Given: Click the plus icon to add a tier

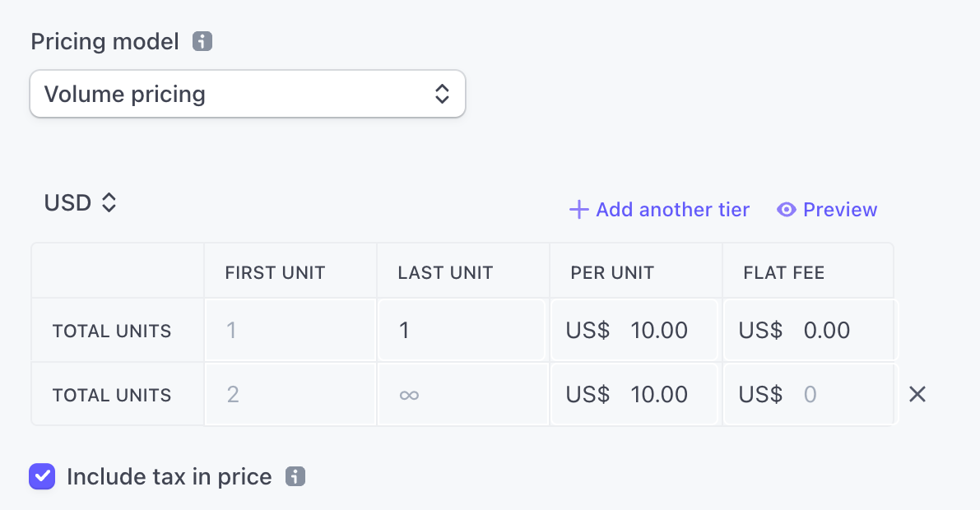Looking at the screenshot, I should tap(578, 210).
